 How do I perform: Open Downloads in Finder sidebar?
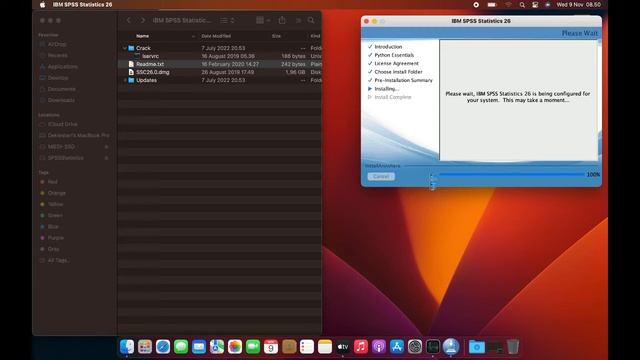click(x=61, y=100)
